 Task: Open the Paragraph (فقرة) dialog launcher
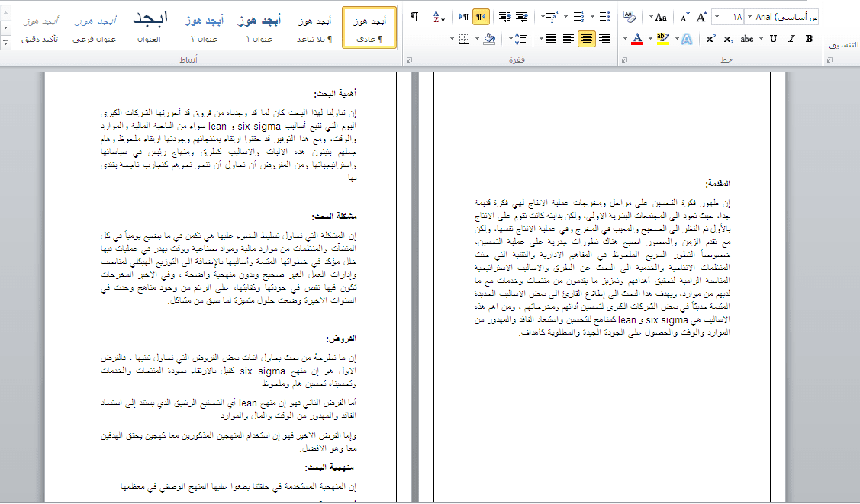409,60
